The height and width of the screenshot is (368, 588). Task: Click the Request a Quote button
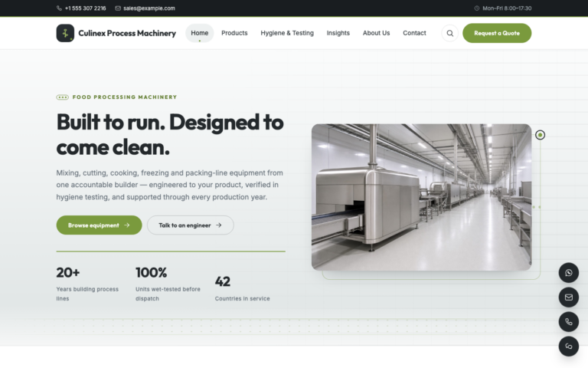point(497,33)
